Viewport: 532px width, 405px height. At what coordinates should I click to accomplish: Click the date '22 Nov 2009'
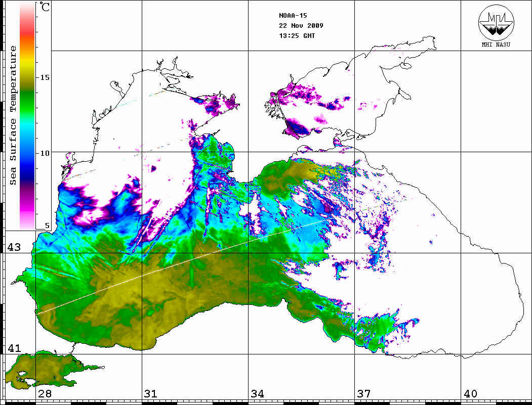pos(301,26)
